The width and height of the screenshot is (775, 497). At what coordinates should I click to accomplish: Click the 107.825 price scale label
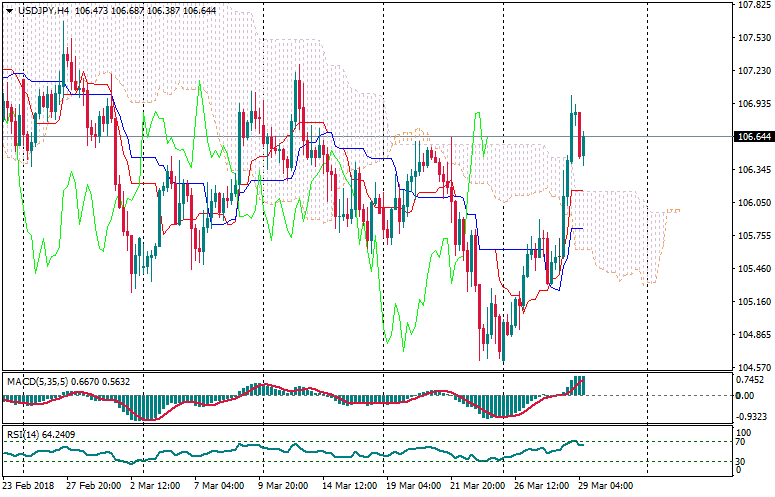[x=751, y=5]
